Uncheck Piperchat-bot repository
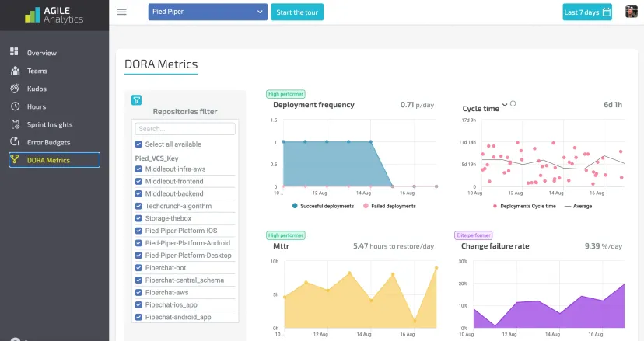644x341 pixels. pos(138,267)
